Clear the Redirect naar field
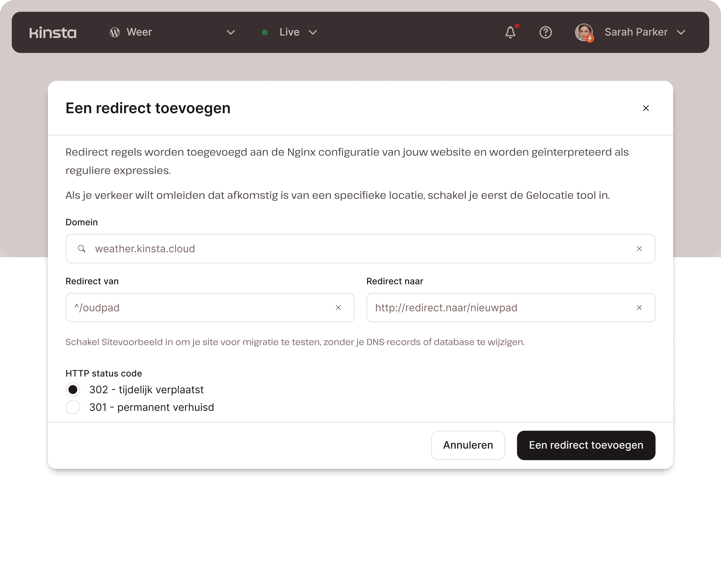 point(639,308)
